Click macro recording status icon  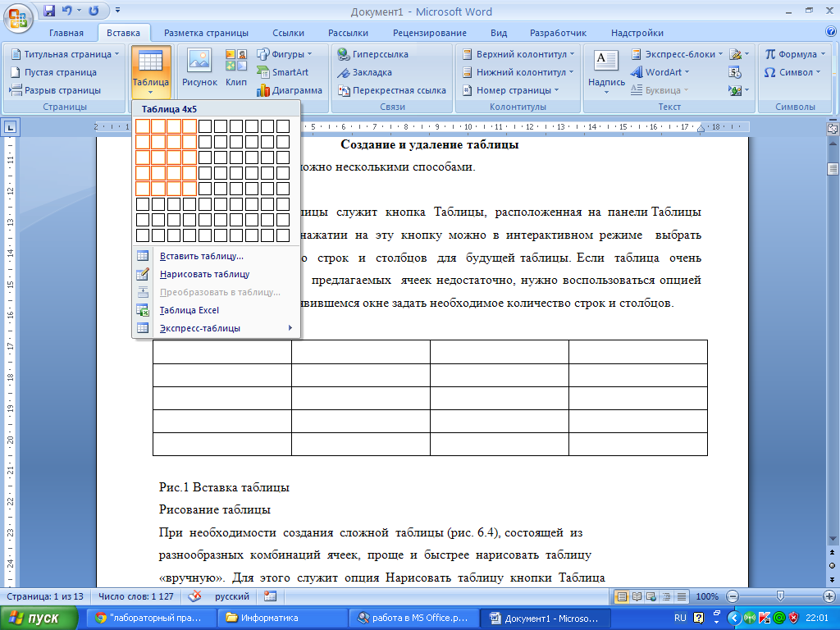[271, 596]
